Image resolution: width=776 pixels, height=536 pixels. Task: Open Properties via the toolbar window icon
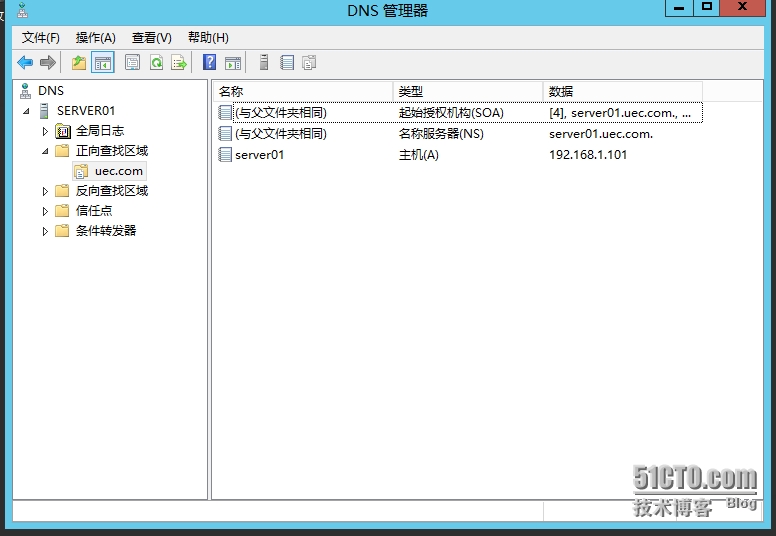(132, 63)
